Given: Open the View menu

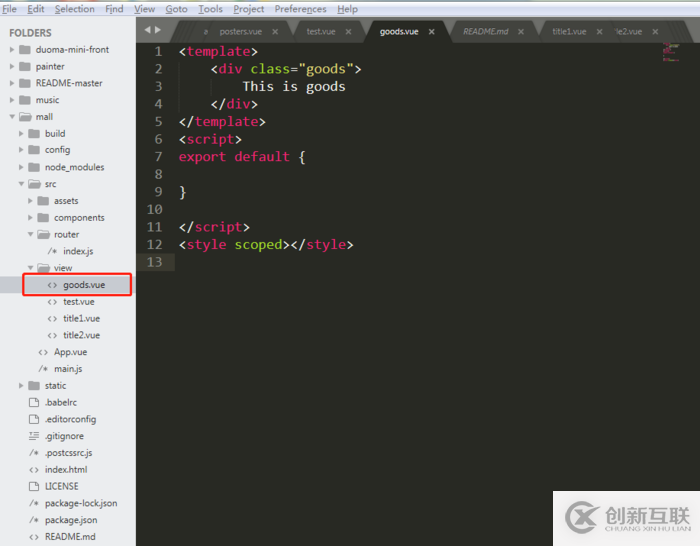Looking at the screenshot, I should click(x=145, y=9).
